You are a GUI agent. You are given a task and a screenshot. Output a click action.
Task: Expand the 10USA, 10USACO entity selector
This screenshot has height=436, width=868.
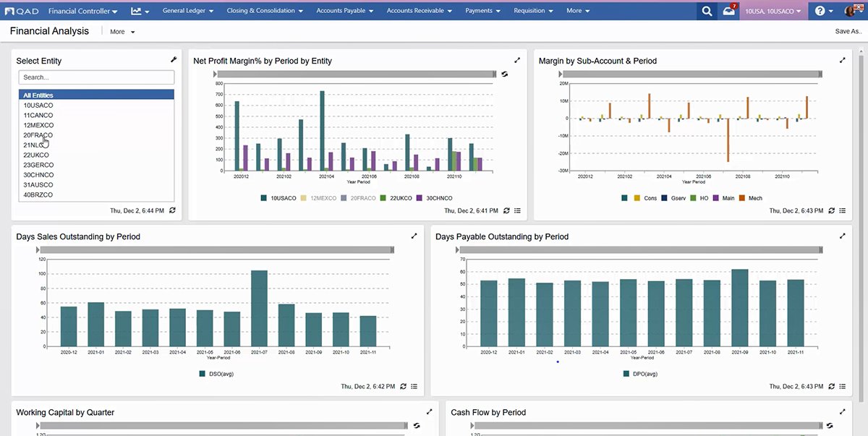773,11
